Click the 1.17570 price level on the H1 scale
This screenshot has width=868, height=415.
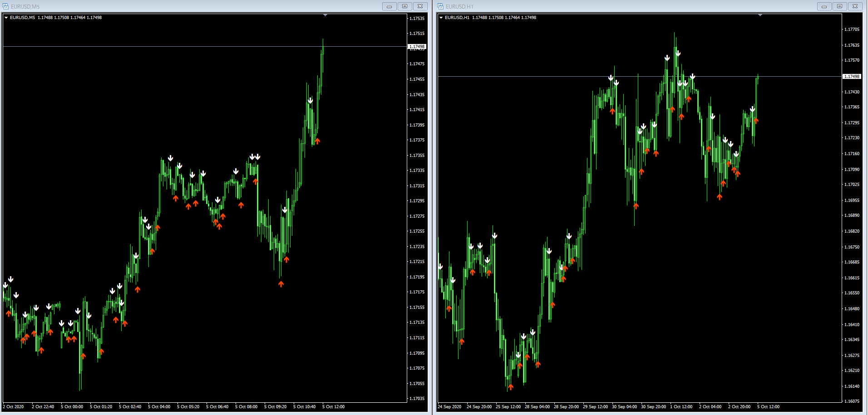pyautogui.click(x=852, y=60)
